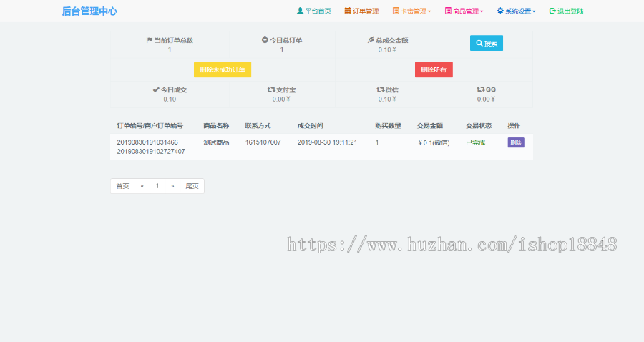Click product name 测试商品
The width and height of the screenshot is (644, 342).
[216, 142]
